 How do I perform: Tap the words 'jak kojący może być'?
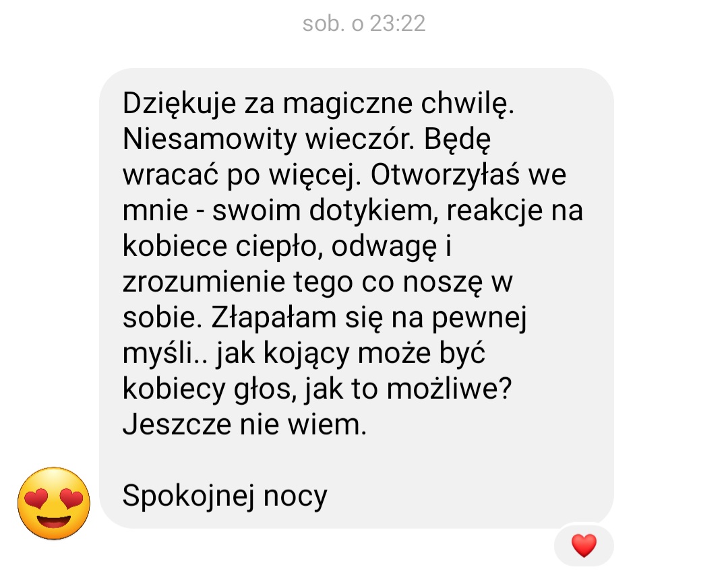(351, 354)
